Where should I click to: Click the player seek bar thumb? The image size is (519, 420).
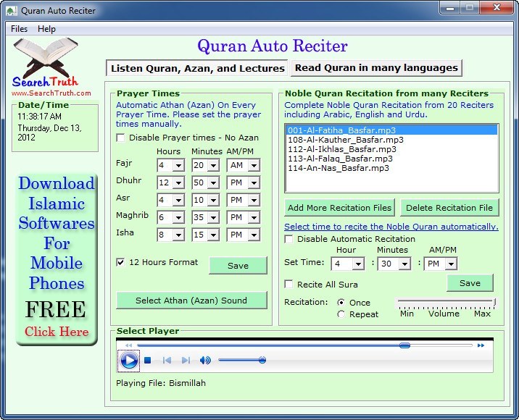tap(404, 345)
